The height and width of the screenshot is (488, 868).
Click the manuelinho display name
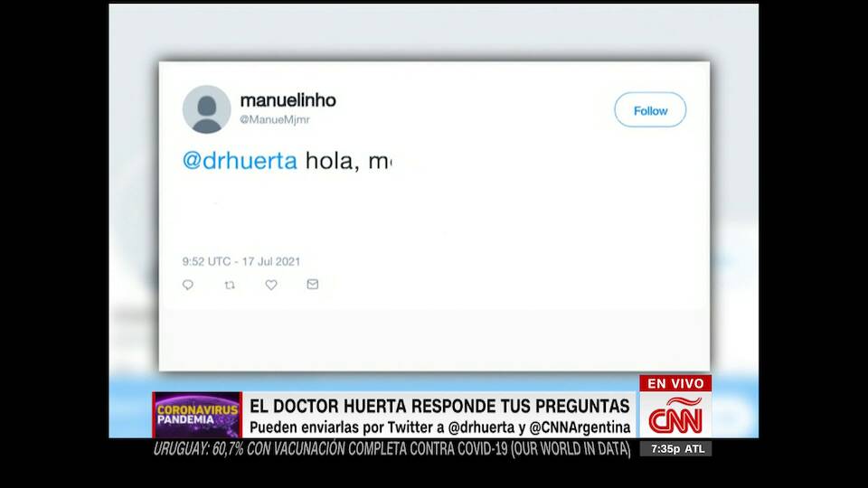click(x=288, y=100)
